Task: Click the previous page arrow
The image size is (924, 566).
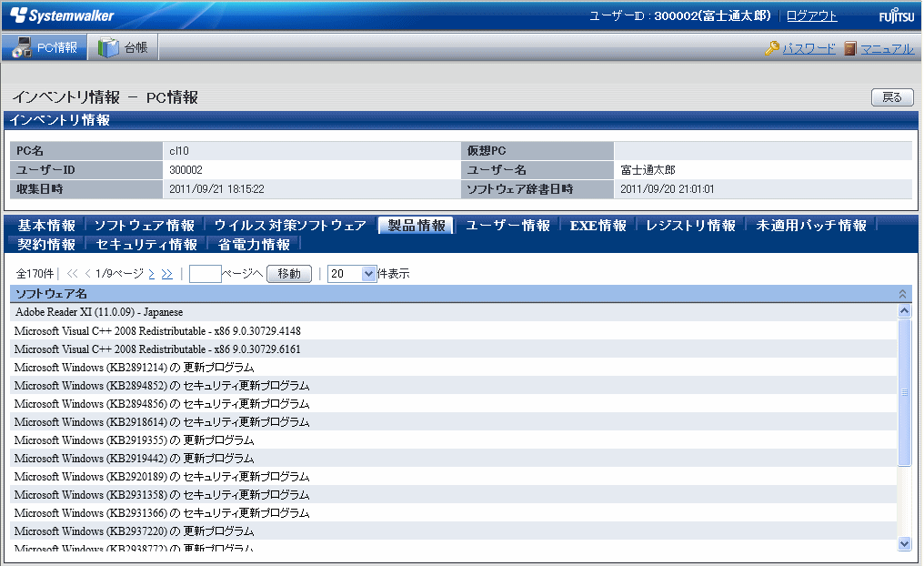Action: [88, 274]
